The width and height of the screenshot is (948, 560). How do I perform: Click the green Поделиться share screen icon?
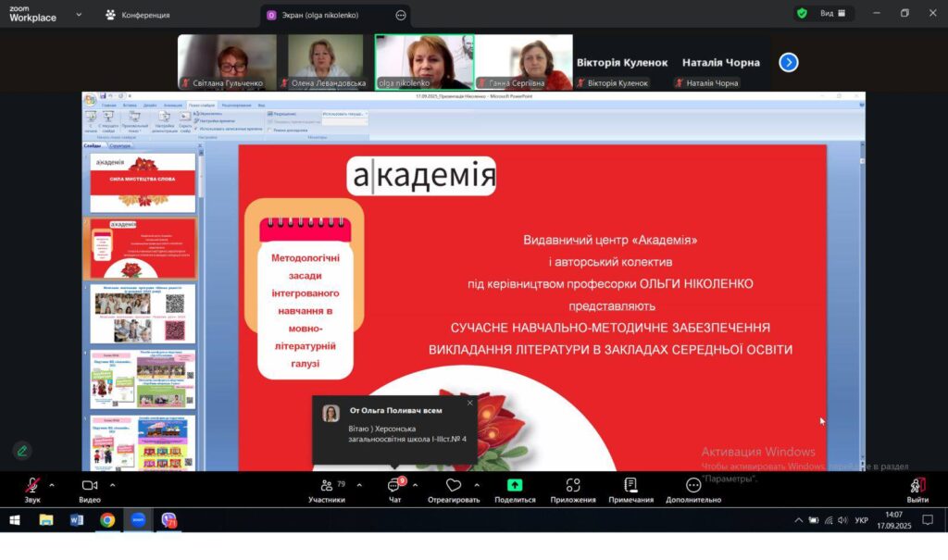click(515, 486)
